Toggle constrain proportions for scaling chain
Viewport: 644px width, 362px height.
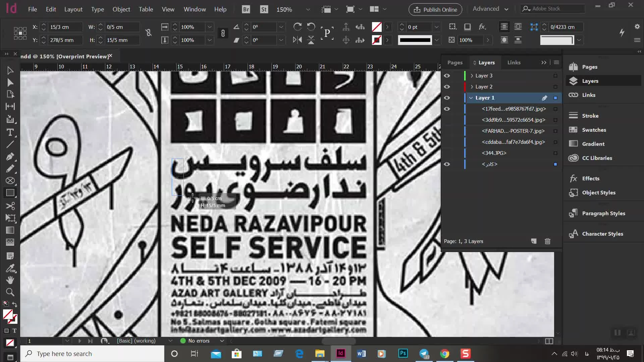(x=223, y=33)
